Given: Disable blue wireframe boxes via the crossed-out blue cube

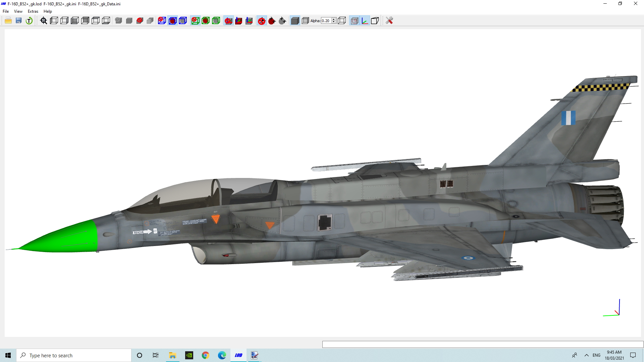Looking at the screenshot, I should pyautogui.click(x=162, y=21).
